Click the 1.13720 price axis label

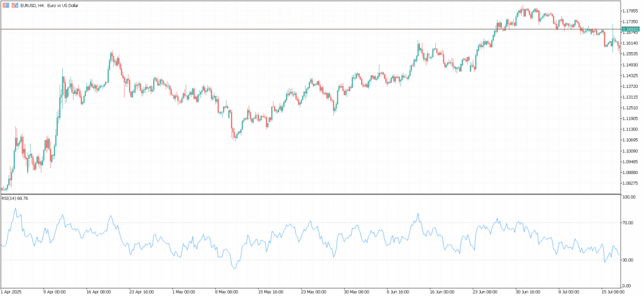[630, 86]
